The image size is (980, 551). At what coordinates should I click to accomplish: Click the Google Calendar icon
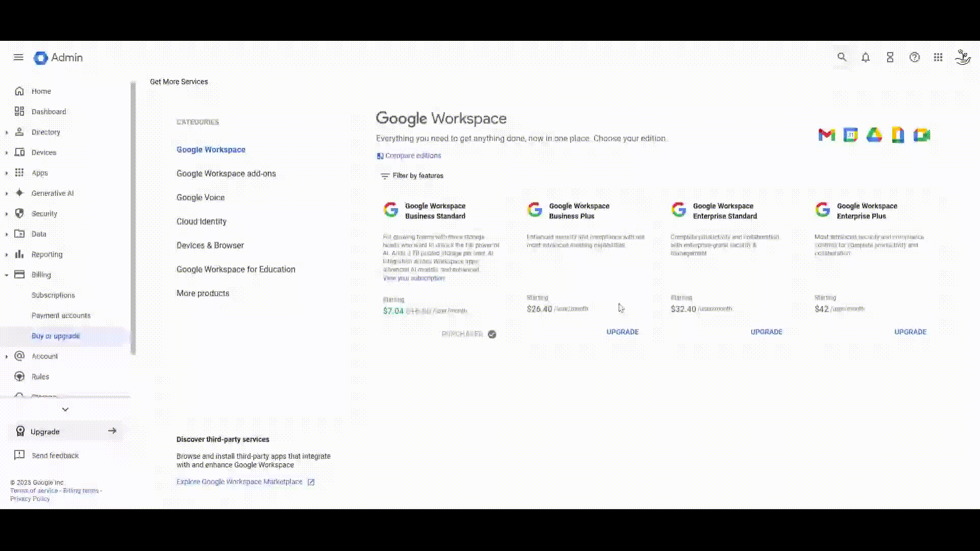click(850, 135)
